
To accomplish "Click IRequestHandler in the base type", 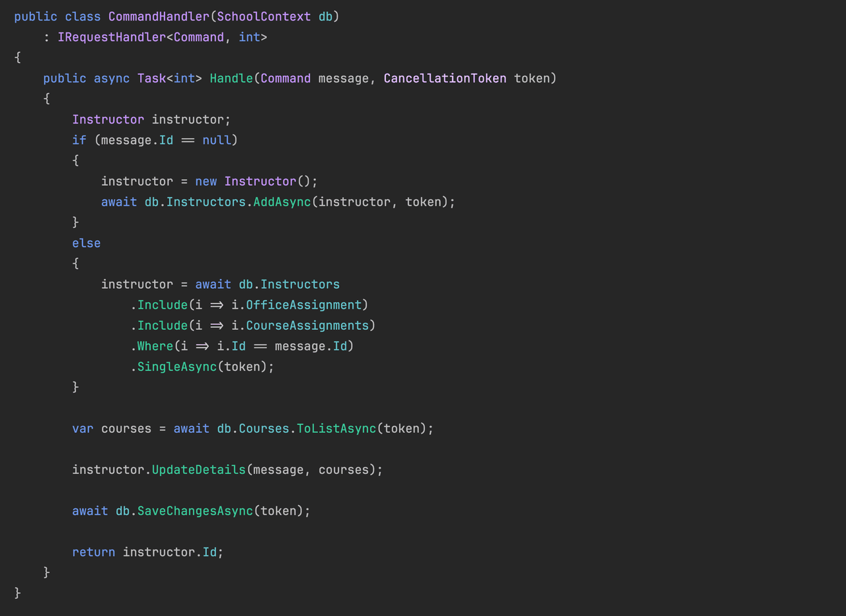I will pos(111,37).
